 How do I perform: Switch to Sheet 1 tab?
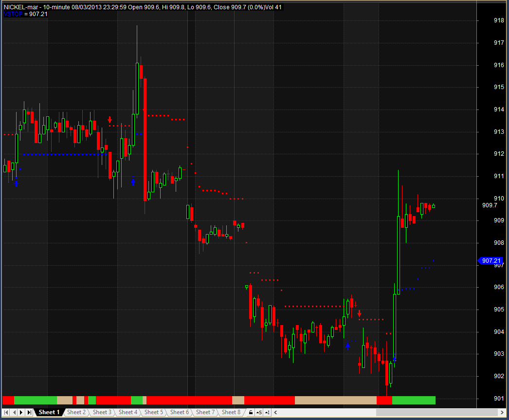(49, 412)
